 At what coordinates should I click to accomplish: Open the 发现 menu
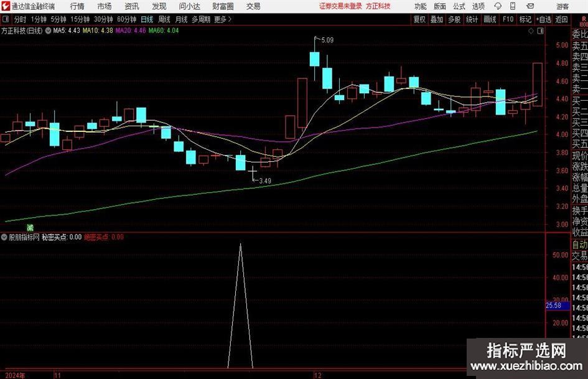[159, 6]
